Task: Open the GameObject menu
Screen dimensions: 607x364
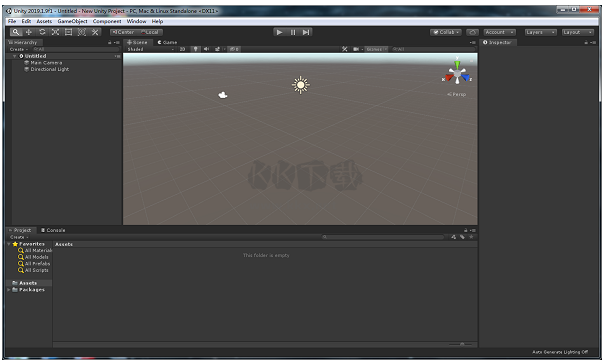Action: [72, 21]
